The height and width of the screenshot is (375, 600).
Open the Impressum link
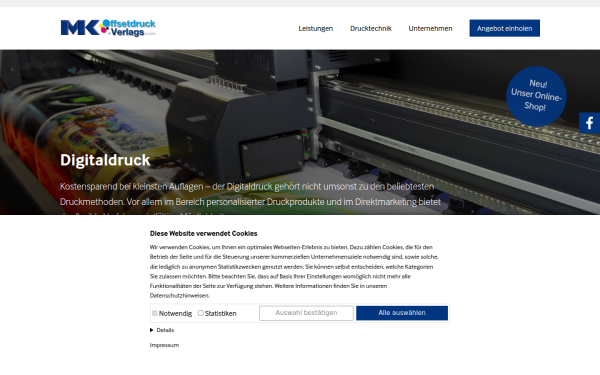coord(164,345)
